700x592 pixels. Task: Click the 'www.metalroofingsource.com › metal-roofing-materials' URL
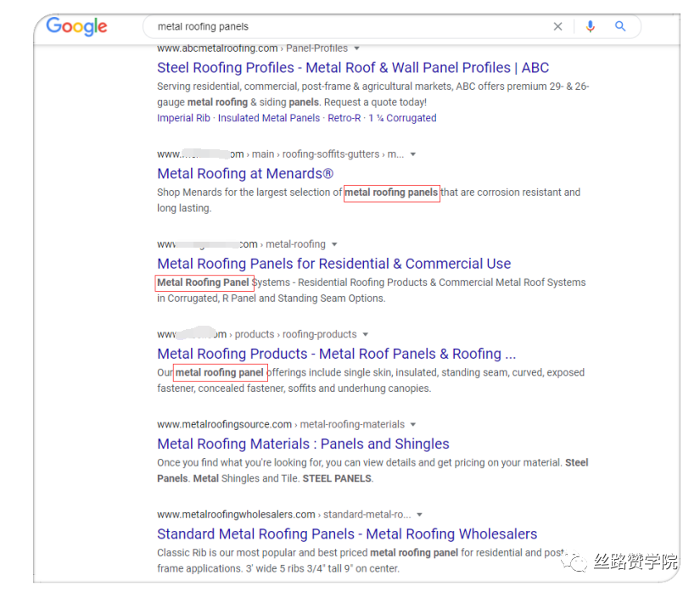[281, 425]
